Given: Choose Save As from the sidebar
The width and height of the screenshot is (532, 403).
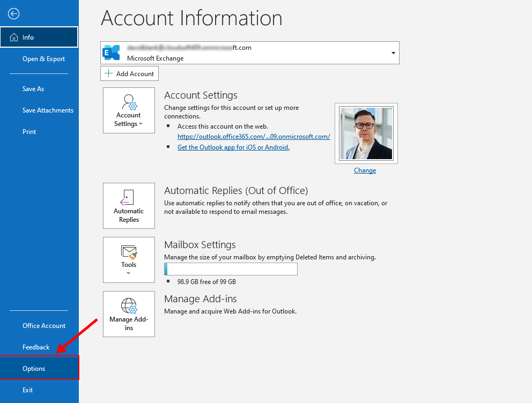Looking at the screenshot, I should click(33, 89).
